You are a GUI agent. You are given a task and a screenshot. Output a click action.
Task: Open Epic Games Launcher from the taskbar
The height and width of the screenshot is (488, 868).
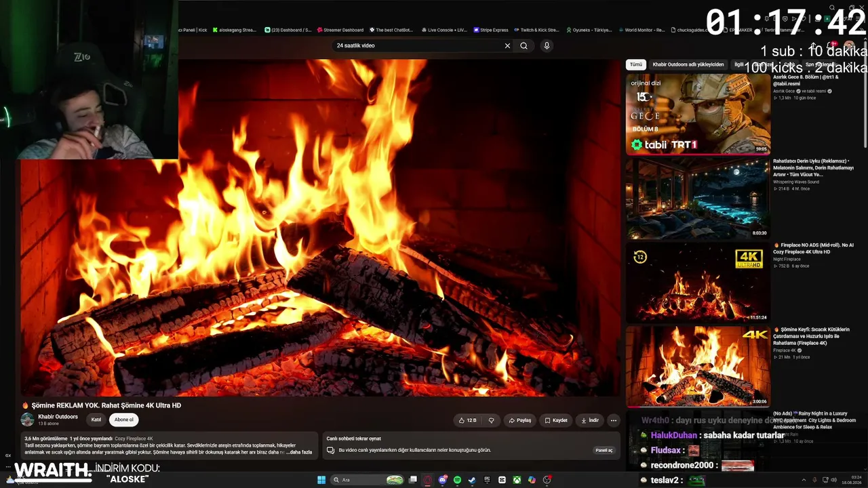487,480
